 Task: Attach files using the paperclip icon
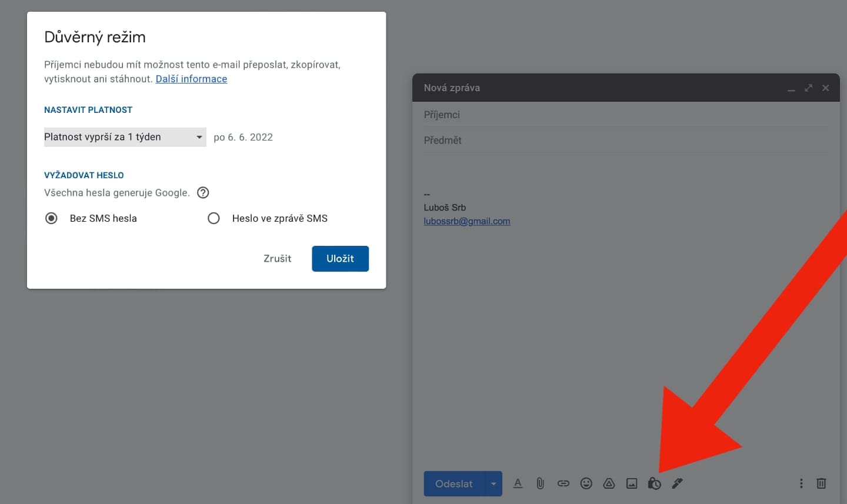pos(540,483)
